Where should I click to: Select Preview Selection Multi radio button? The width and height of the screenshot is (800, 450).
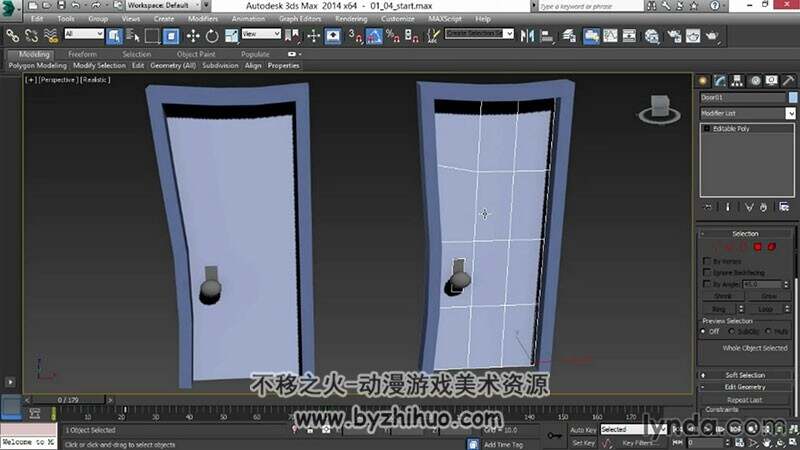point(769,332)
